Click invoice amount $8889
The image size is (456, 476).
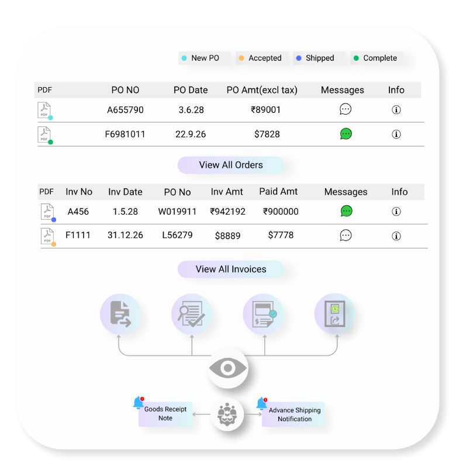click(227, 236)
